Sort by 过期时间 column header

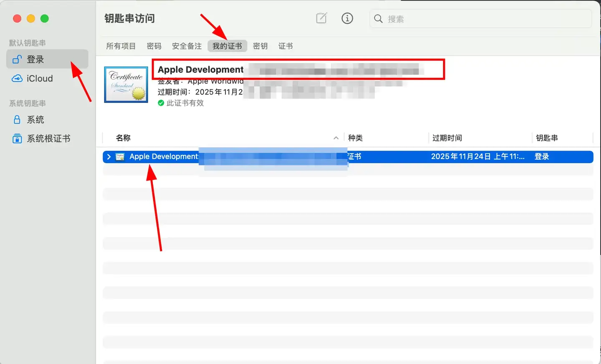pyautogui.click(x=447, y=138)
